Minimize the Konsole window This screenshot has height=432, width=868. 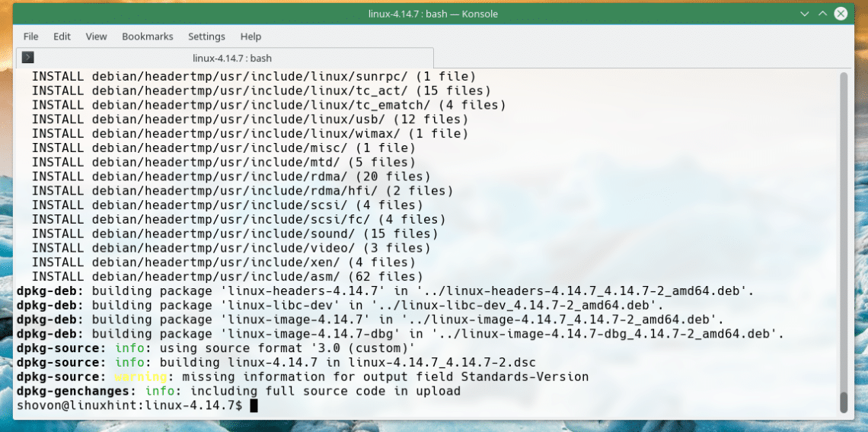pos(806,14)
